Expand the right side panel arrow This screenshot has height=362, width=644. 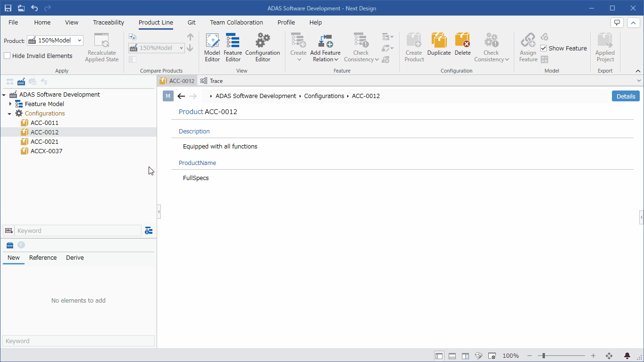pyautogui.click(x=642, y=217)
